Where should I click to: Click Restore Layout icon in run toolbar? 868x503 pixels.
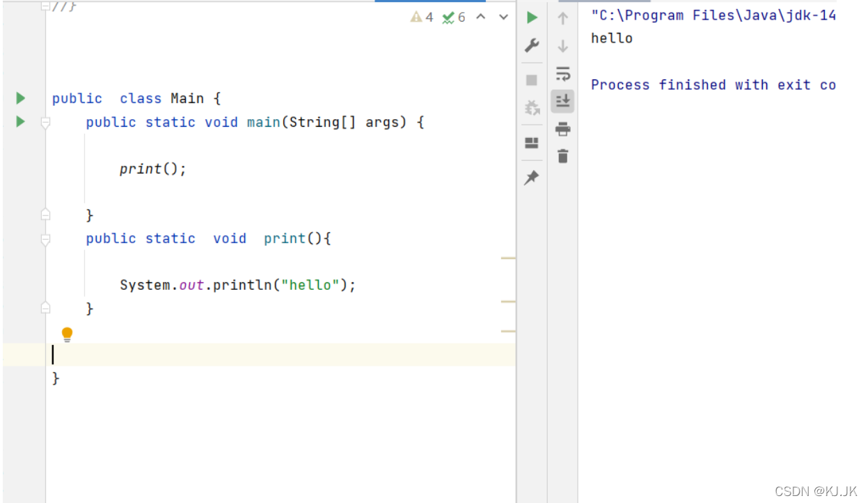click(532, 143)
